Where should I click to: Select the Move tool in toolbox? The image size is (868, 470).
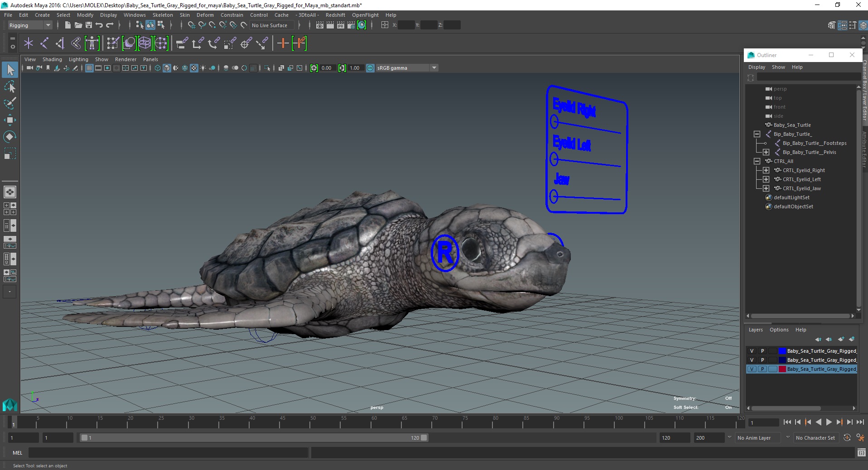pos(10,120)
